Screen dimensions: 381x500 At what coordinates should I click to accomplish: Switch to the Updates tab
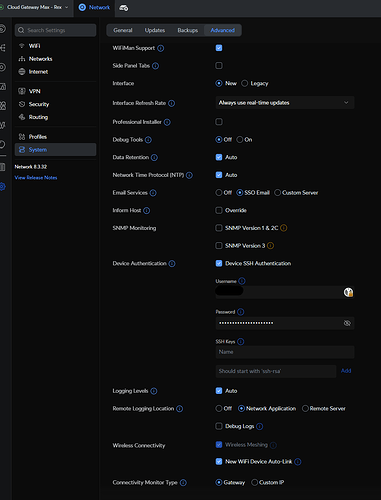coord(155,30)
